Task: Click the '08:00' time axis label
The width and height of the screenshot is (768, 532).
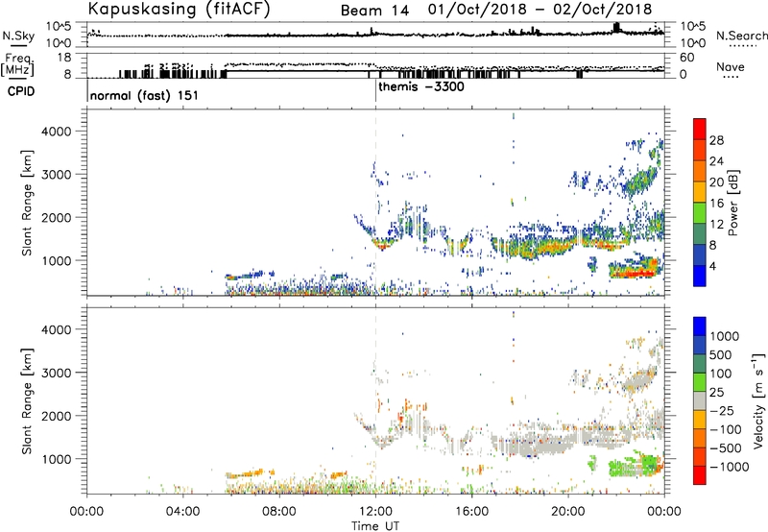Action: [x=279, y=512]
